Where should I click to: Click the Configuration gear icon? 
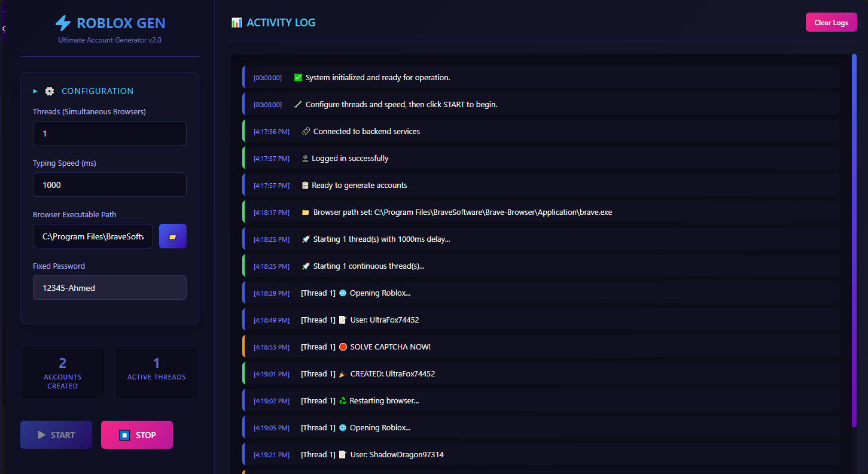(50, 91)
